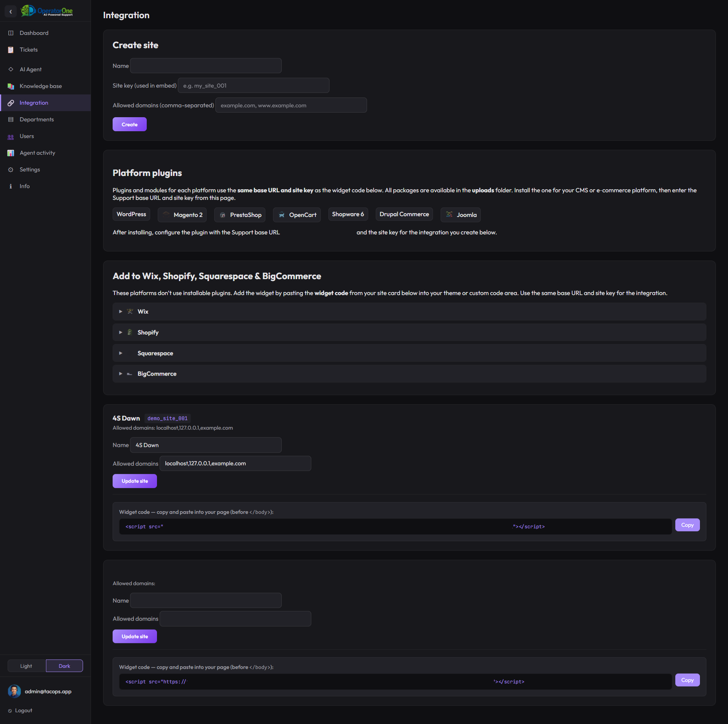
Task: Expand the Wix instructions arrow
Action: [x=121, y=311]
